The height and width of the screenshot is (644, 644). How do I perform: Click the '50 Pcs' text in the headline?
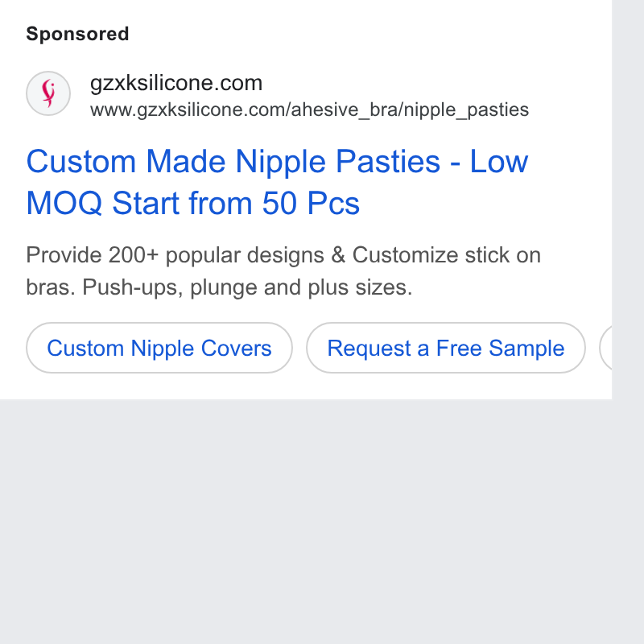(x=311, y=203)
